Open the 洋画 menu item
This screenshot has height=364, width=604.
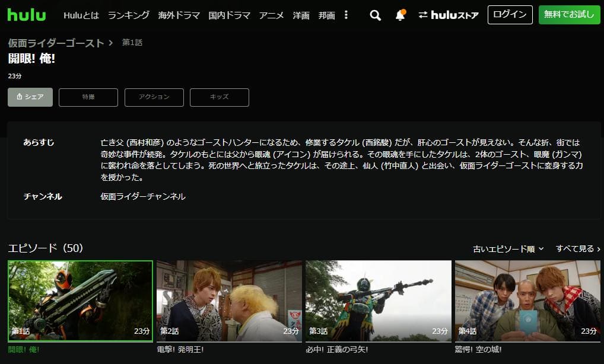click(301, 15)
